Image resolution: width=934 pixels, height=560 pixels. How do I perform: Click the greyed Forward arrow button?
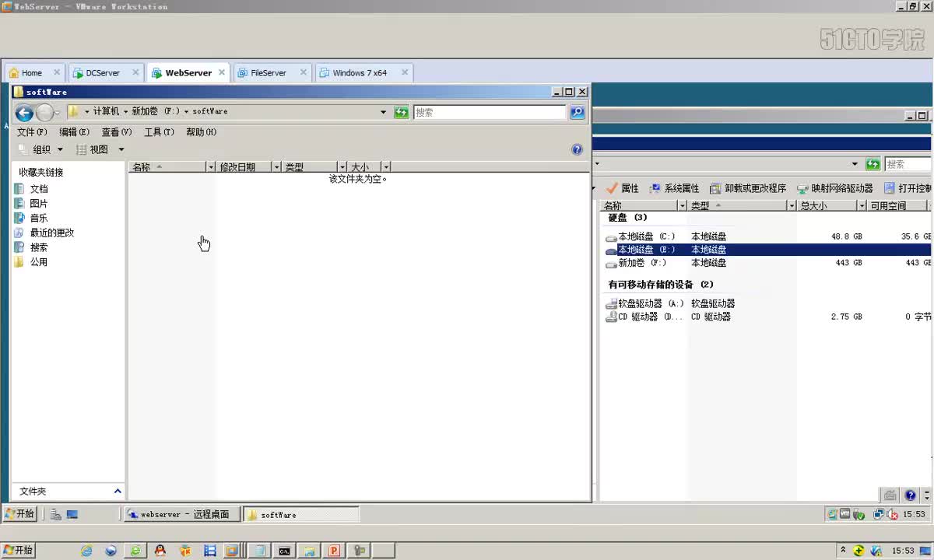point(44,113)
